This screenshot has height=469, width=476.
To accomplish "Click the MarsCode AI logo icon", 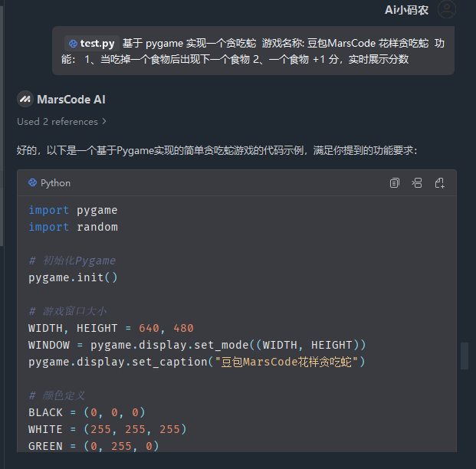I will [25, 100].
